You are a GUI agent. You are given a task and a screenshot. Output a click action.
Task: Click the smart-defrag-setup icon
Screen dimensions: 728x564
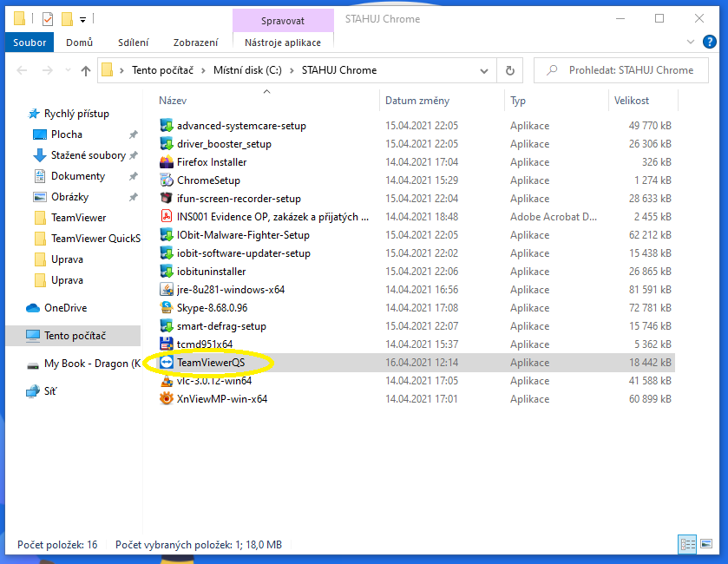167,326
